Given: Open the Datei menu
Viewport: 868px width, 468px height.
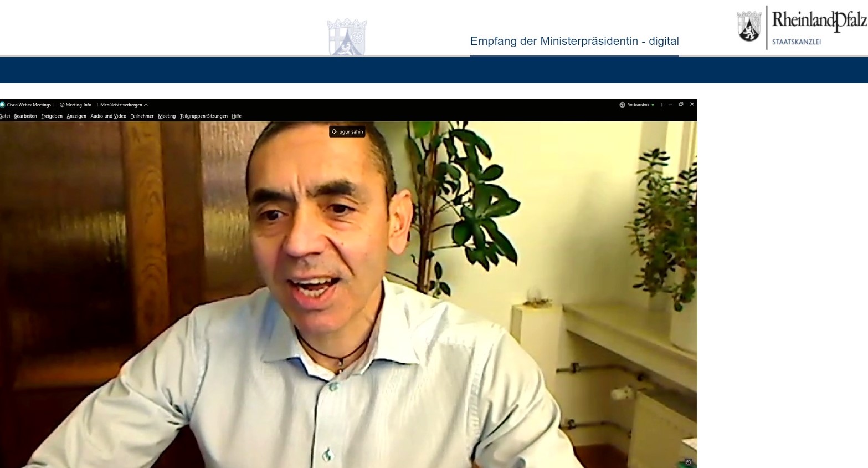Looking at the screenshot, I should (x=4, y=116).
